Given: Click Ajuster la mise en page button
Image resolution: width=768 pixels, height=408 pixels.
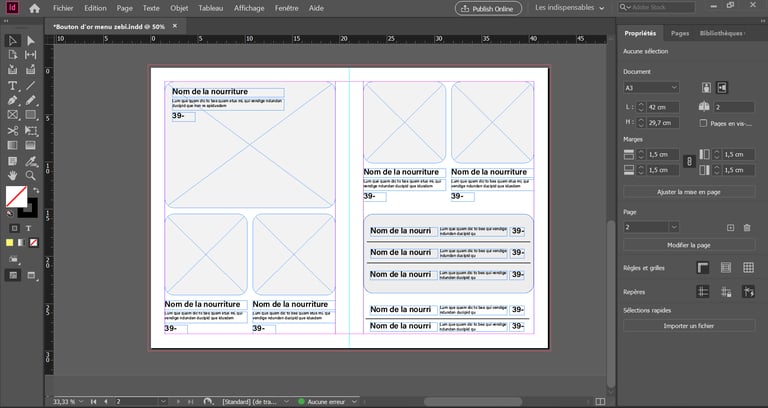Looking at the screenshot, I should (689, 191).
